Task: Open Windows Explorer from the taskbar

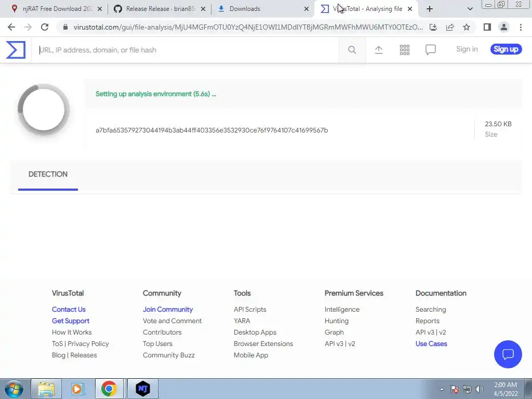Action: point(46,389)
